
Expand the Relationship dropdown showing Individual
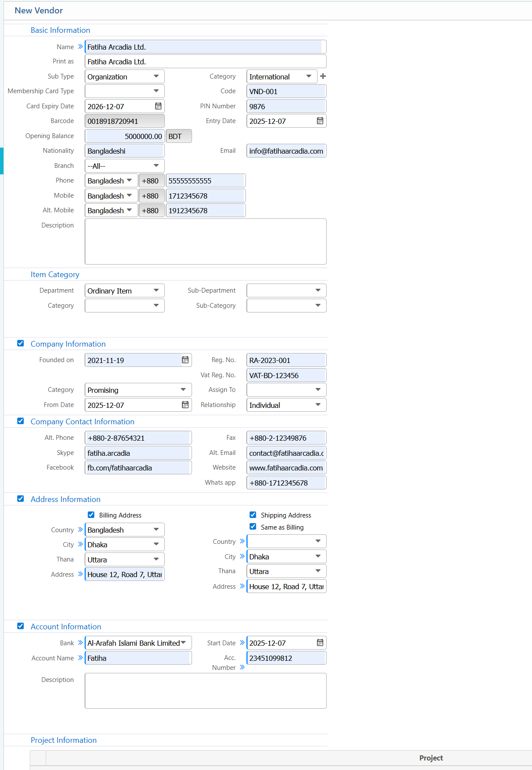point(286,405)
